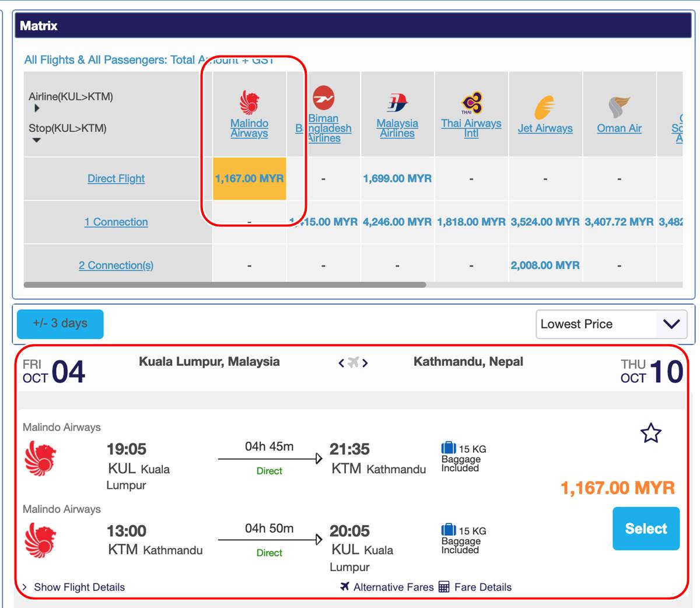This screenshot has height=608, width=700.
Task: Filter by 1 Connection row link
Action: (116, 222)
